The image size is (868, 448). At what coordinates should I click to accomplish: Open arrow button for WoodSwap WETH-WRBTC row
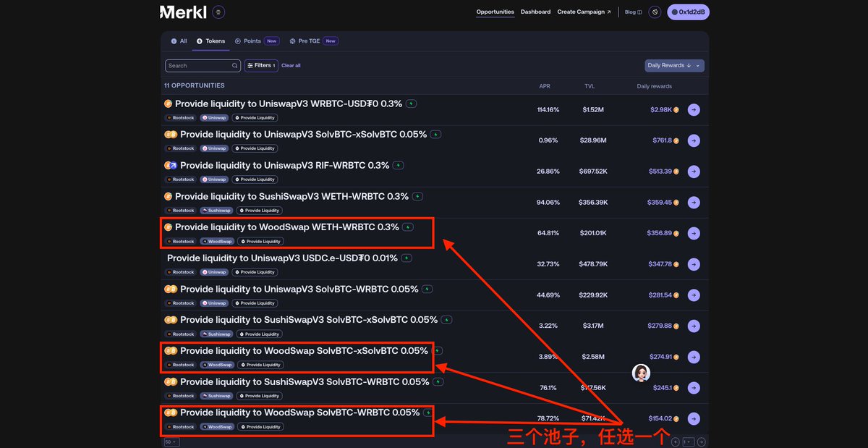click(x=694, y=233)
